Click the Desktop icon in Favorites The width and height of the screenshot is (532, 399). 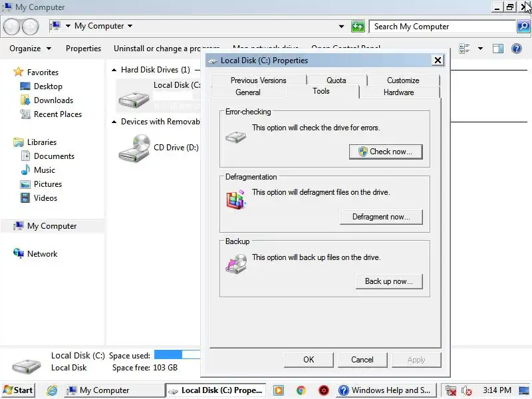coord(25,86)
